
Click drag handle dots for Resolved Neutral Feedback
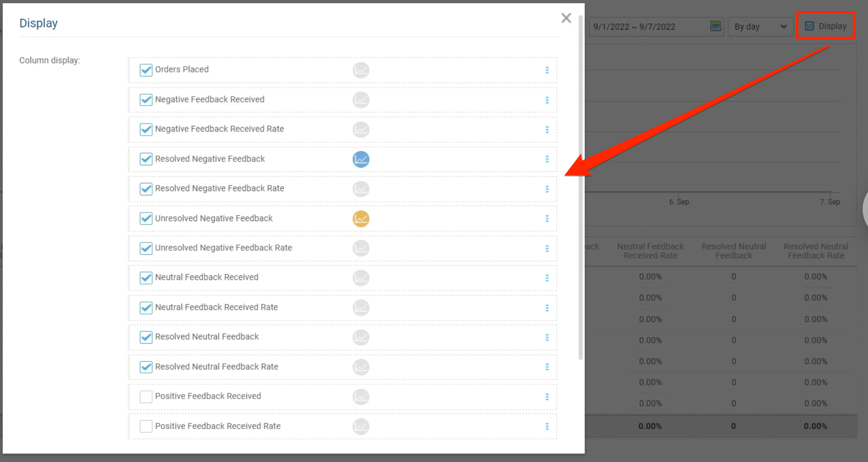(547, 337)
